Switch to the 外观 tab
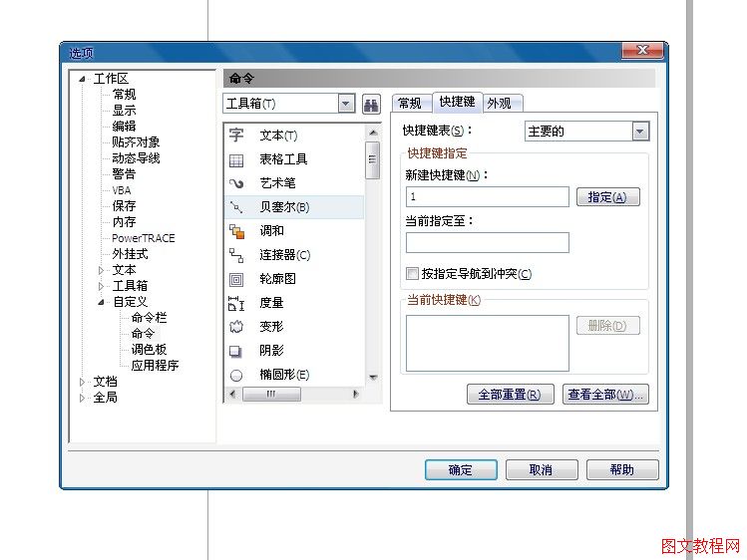747x560 pixels. 501,104
